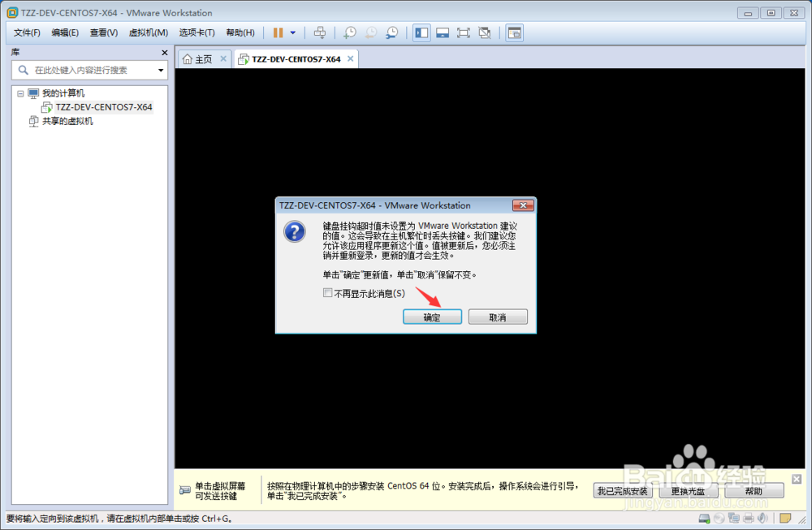
Task: Close the TZZ-DEV-CENTOS7-X64 tab
Action: (351, 59)
